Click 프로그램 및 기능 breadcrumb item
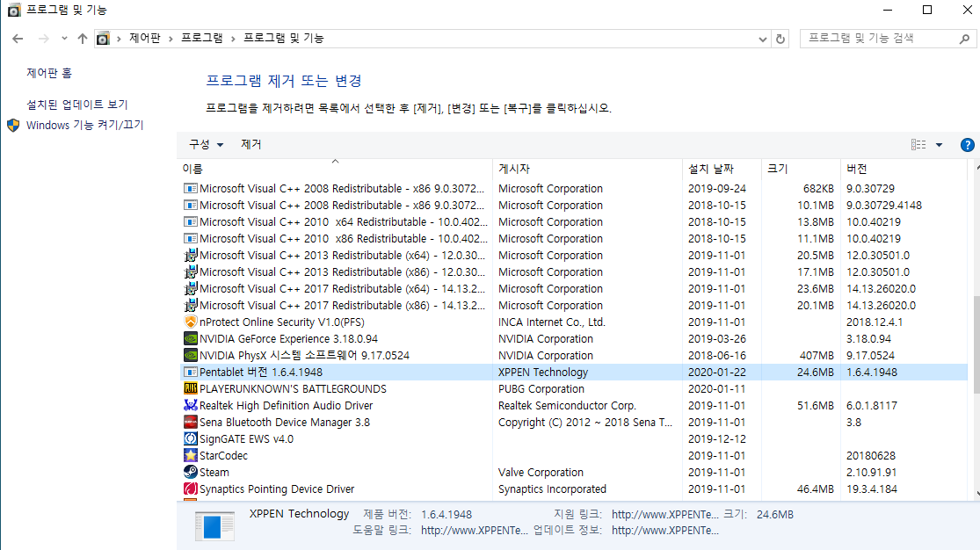The image size is (980, 550). tap(284, 38)
